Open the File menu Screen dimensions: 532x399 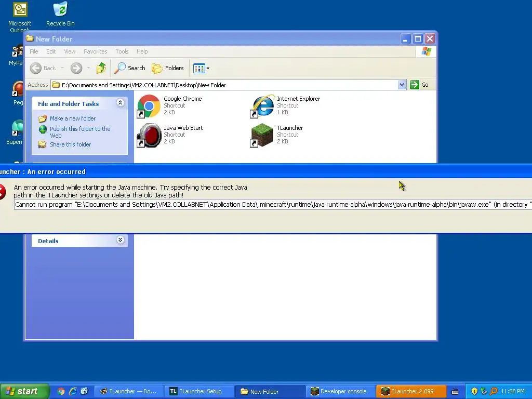pos(34,51)
